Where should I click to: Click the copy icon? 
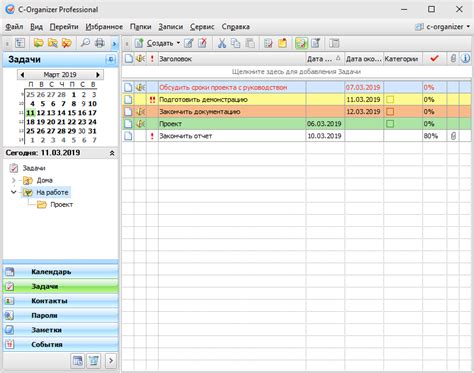coord(236,43)
